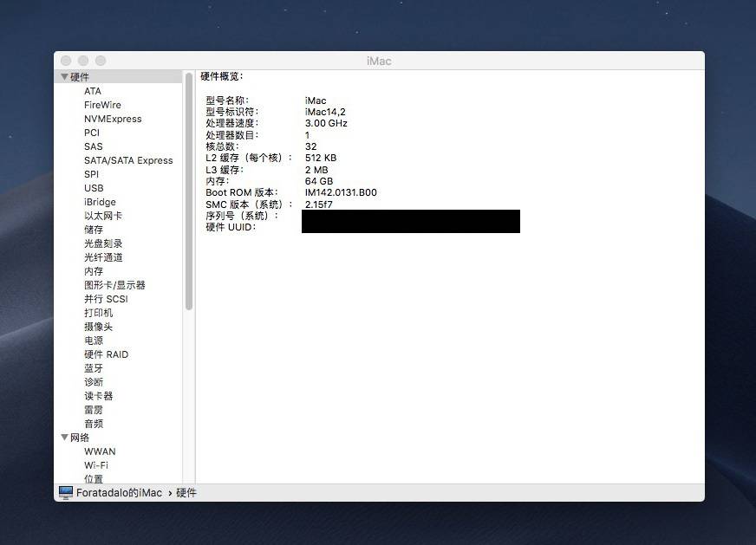Viewport: 756px width, 545px height.
Task: Open 摄像头 camera details
Action: (96, 327)
